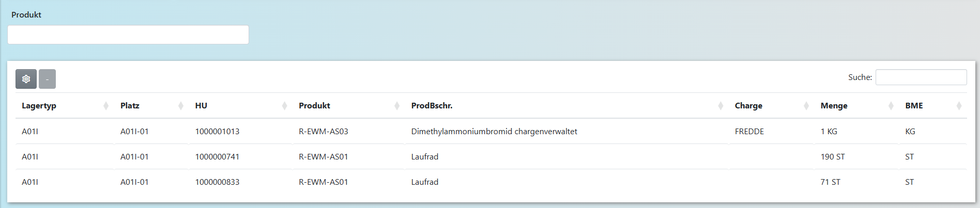Click the 71 ST quantity cell
Image resolution: width=980 pixels, height=208 pixels.
tap(830, 182)
